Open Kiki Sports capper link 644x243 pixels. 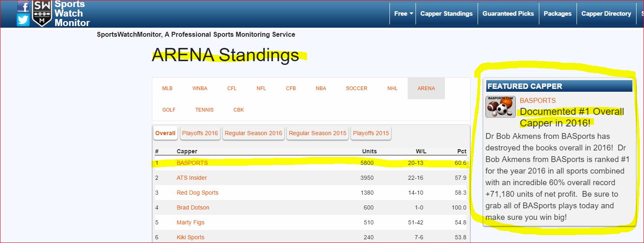coord(190,237)
